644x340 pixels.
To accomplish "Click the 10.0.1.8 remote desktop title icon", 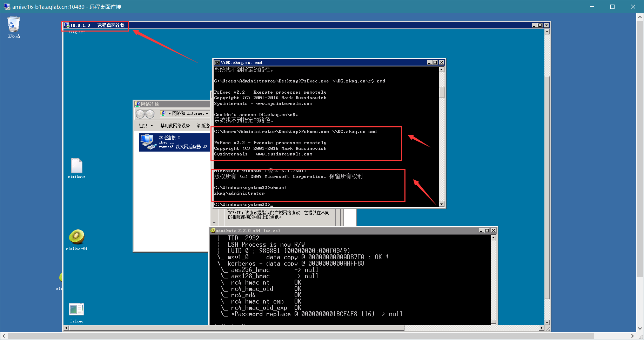I will tap(67, 25).
